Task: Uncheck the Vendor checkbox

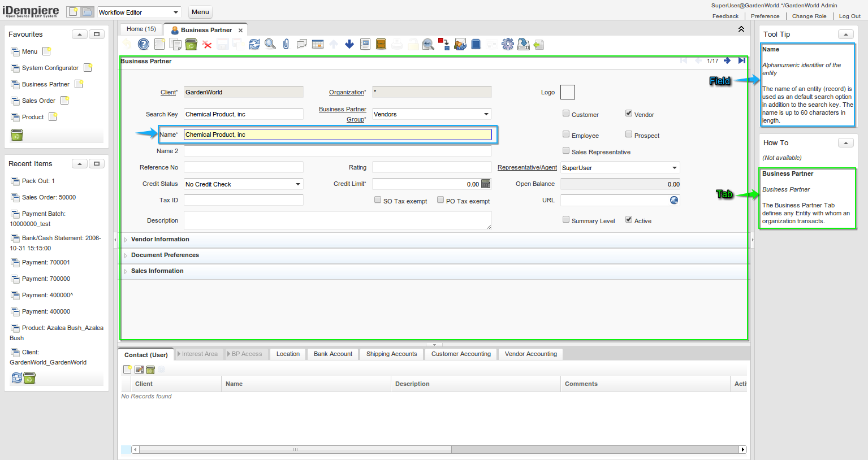Action: tap(629, 114)
